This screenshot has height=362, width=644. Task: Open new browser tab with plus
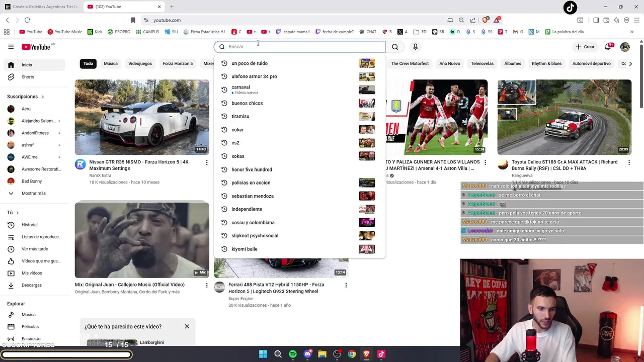pyautogui.click(x=172, y=7)
